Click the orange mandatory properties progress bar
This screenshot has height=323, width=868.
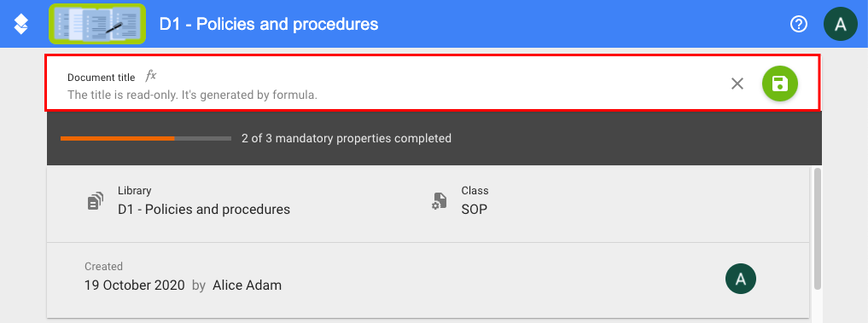146,138
